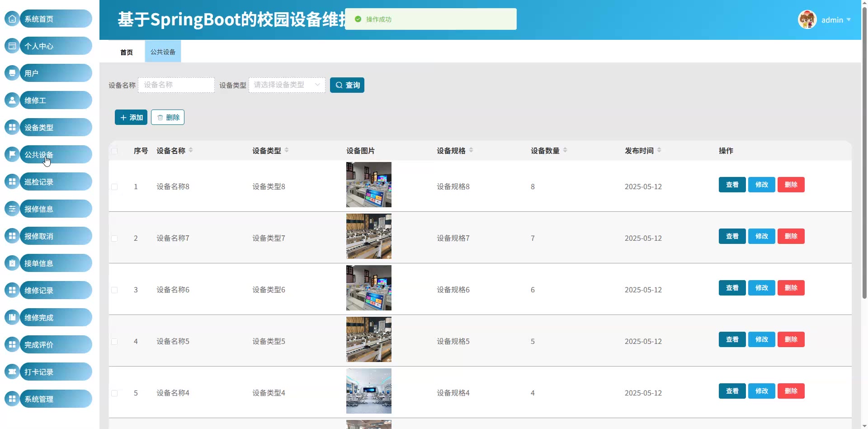Click the ticket icon beside 打卡记录
The width and height of the screenshot is (868, 429).
tap(12, 372)
